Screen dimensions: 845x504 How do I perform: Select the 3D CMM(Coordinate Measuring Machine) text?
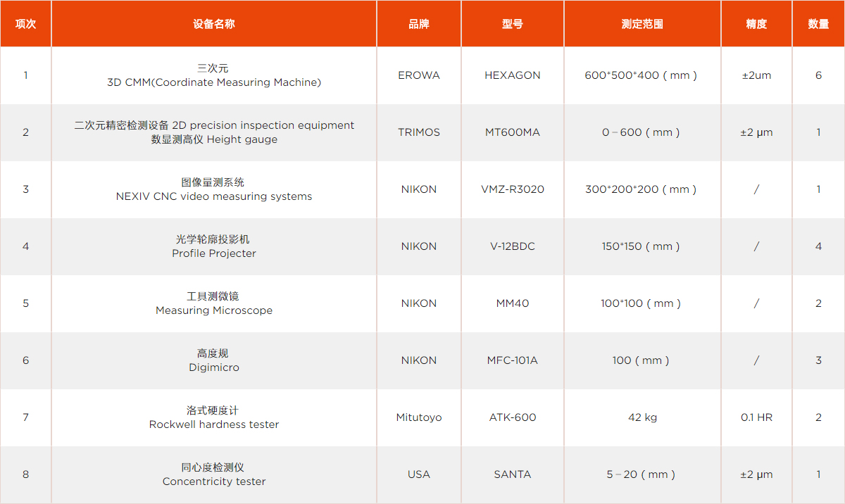(214, 82)
